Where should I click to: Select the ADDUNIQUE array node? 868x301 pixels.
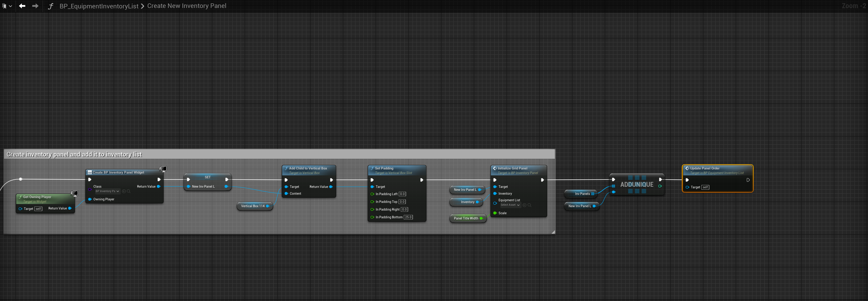coord(637,184)
